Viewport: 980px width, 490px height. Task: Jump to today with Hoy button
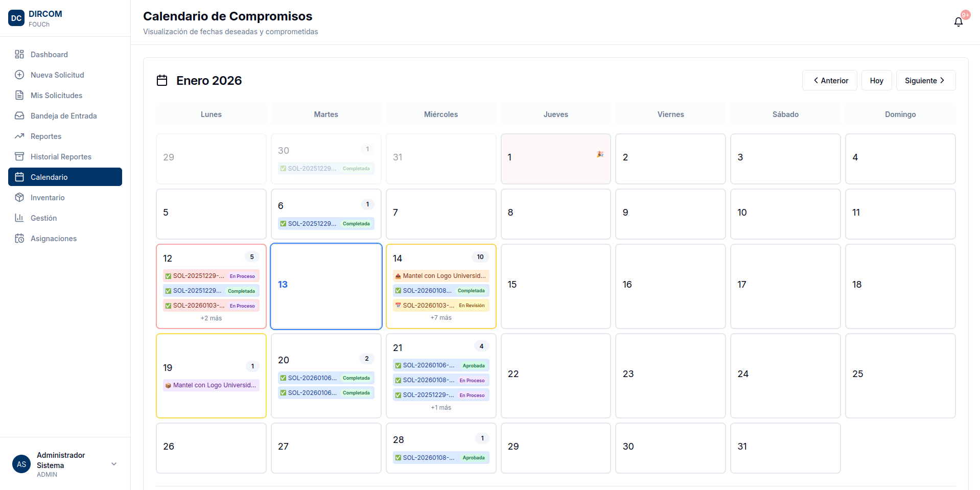(877, 80)
